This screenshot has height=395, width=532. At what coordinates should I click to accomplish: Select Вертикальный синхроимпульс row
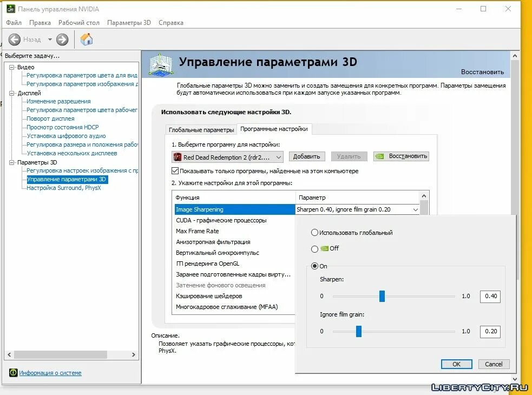pos(235,253)
